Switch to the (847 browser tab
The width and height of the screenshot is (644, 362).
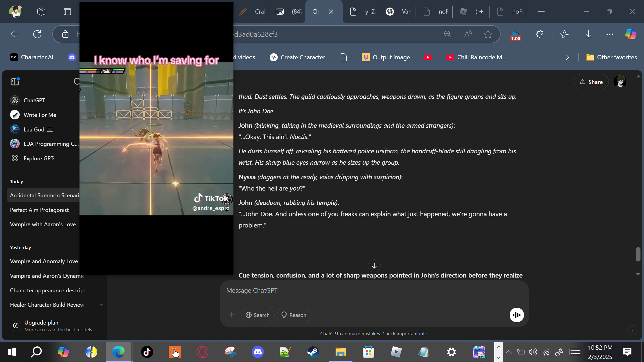288,12
